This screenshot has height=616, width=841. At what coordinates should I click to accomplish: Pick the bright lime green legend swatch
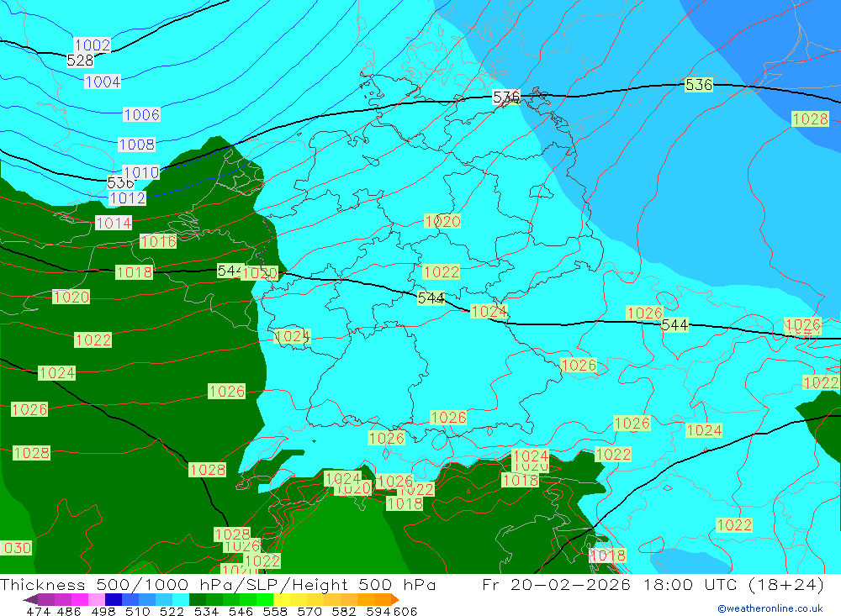tap(265, 599)
